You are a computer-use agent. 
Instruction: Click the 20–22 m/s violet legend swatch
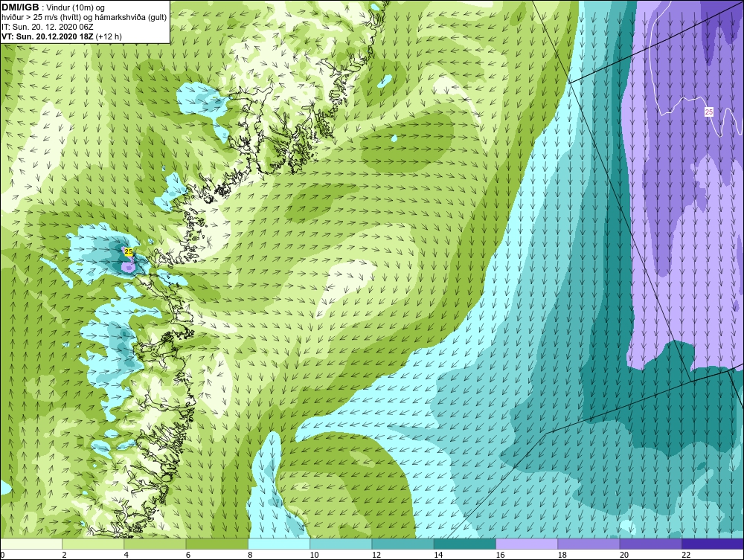pyautogui.click(x=650, y=544)
